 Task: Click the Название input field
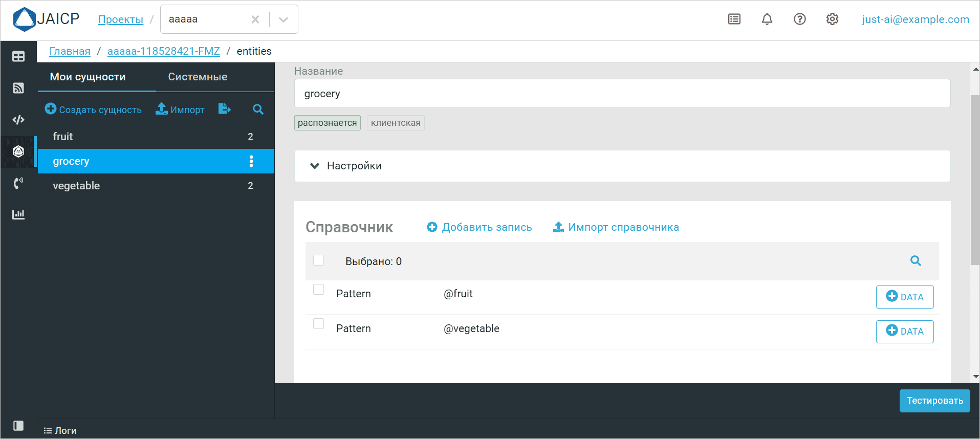tap(622, 94)
